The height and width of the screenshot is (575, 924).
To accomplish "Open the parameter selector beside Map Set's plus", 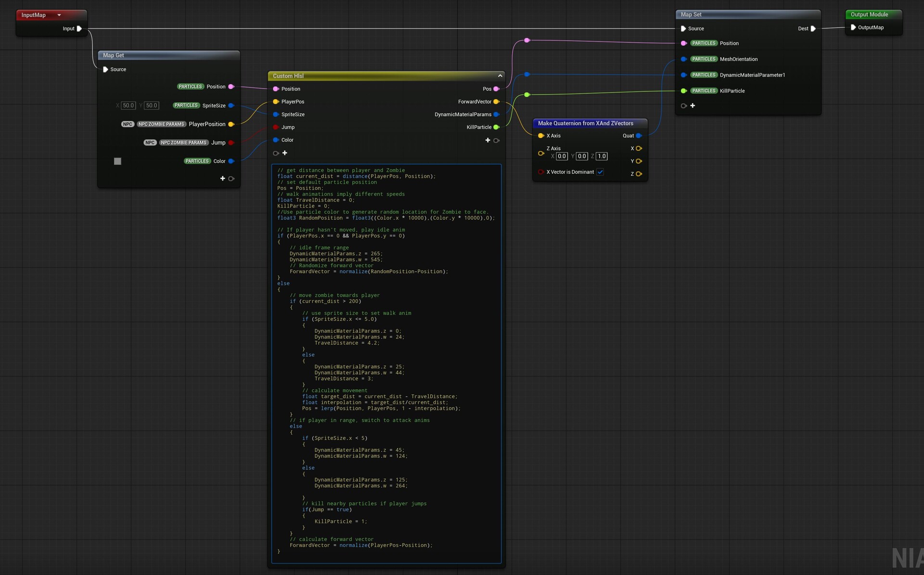I will tap(684, 106).
